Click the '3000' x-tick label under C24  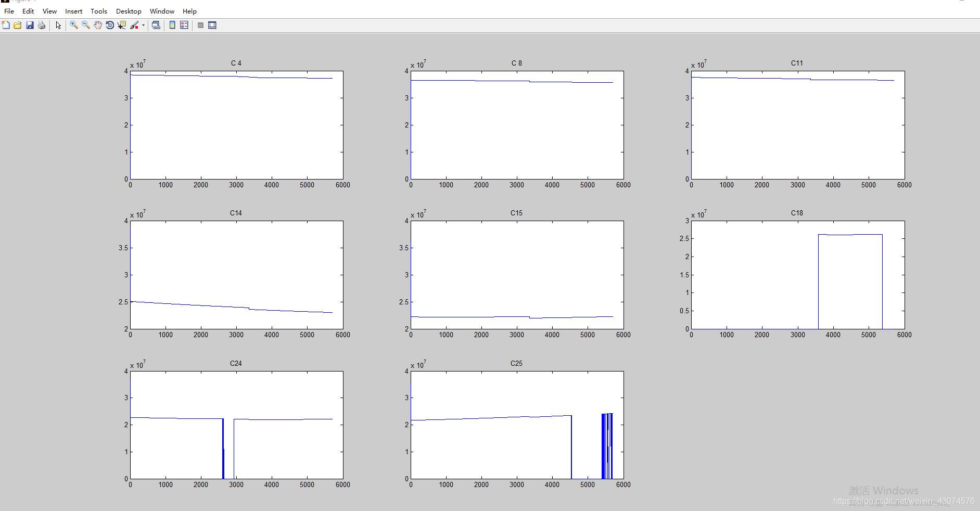tap(236, 484)
